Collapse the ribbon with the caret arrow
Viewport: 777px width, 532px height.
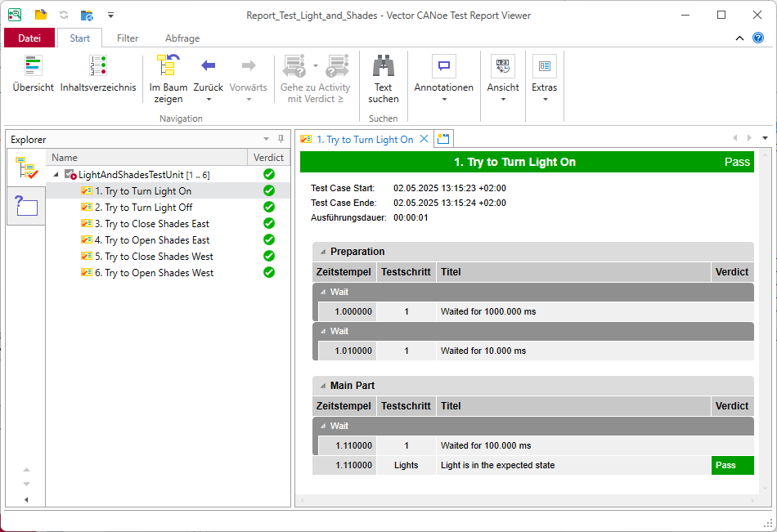click(739, 38)
